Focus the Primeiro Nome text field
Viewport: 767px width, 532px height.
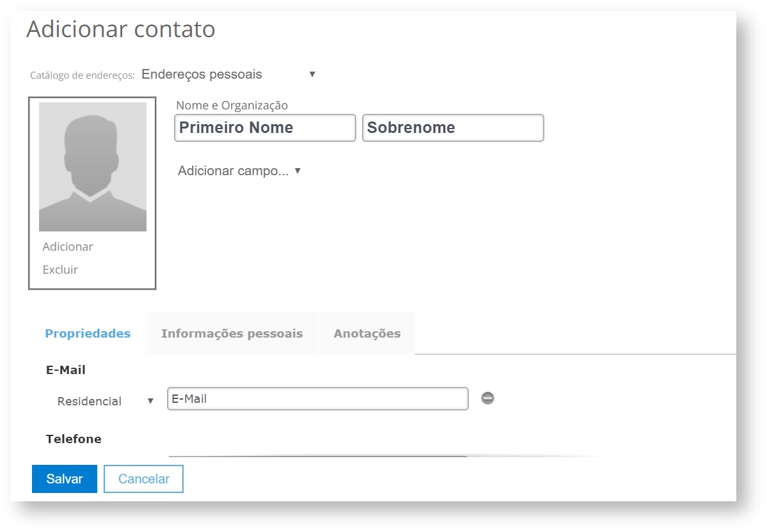point(264,128)
